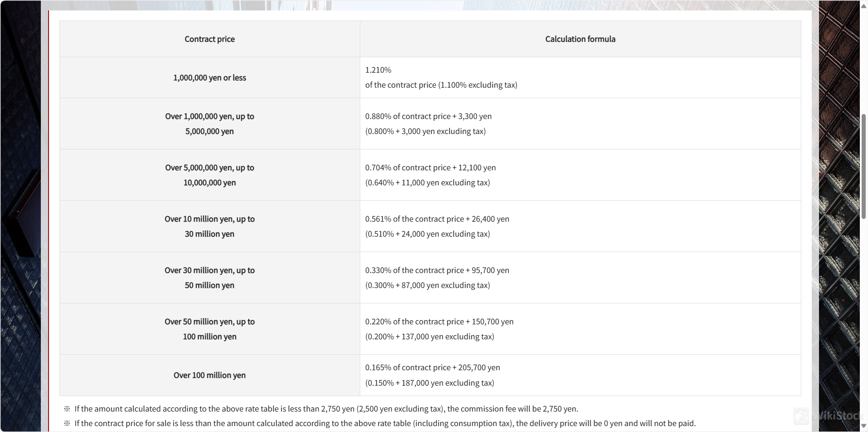The height and width of the screenshot is (432, 868).
Task: Select the 1,000,000 yen or less row
Action: [209, 77]
